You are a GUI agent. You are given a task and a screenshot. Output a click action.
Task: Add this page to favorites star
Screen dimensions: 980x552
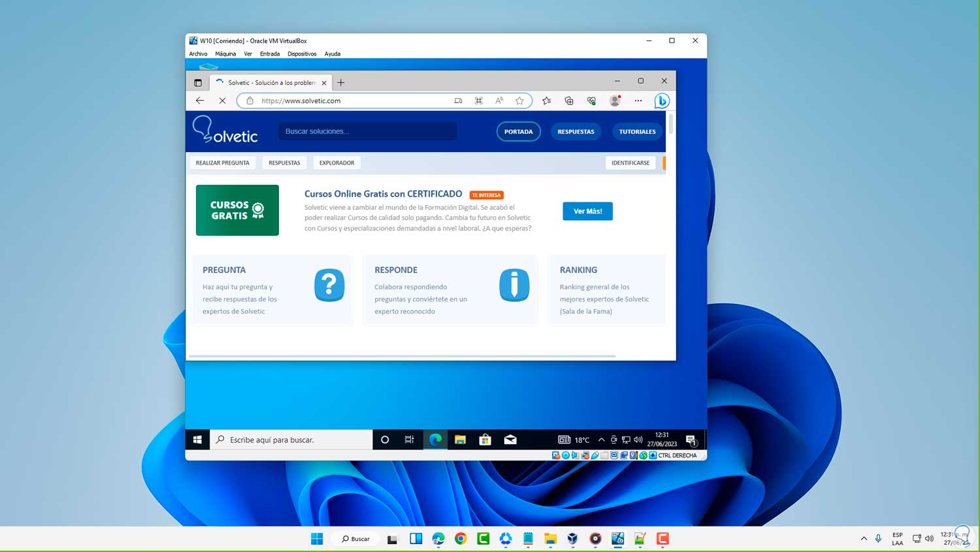pyautogui.click(x=519, y=101)
